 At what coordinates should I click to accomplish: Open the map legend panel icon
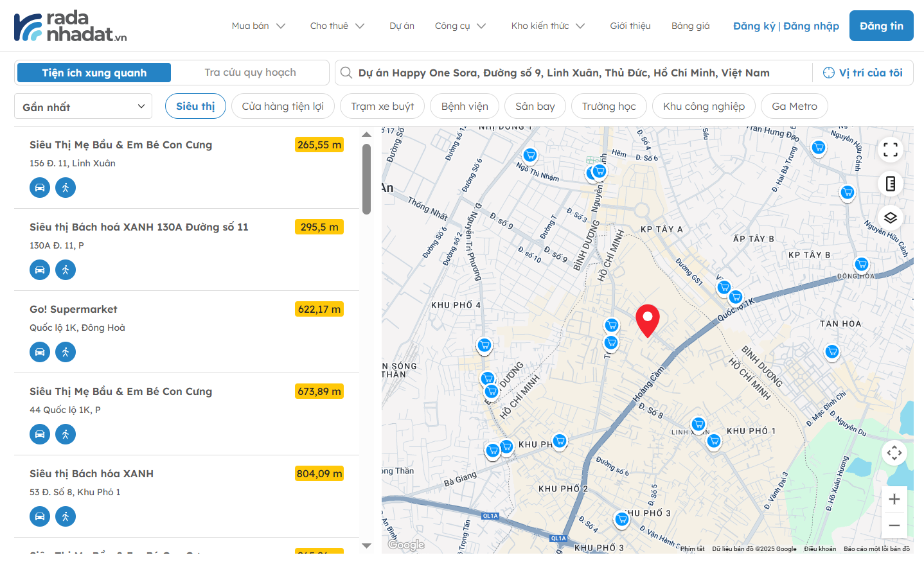(x=891, y=184)
